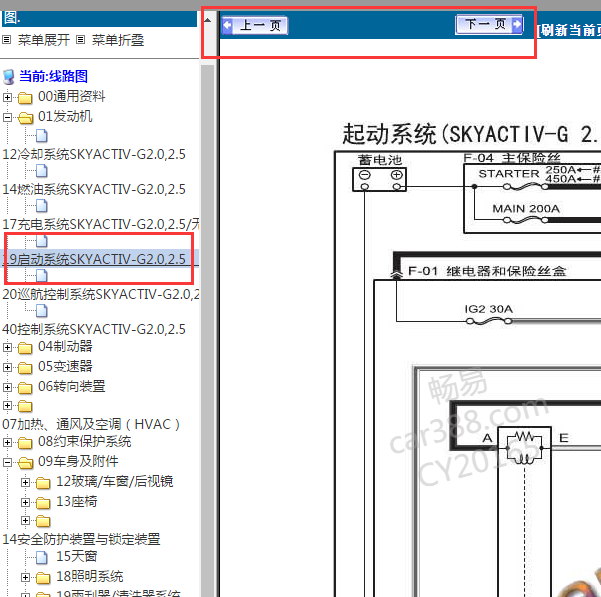Click the F-01 继电器和保险丝盒 label
The height and width of the screenshot is (597, 601).
487,271
